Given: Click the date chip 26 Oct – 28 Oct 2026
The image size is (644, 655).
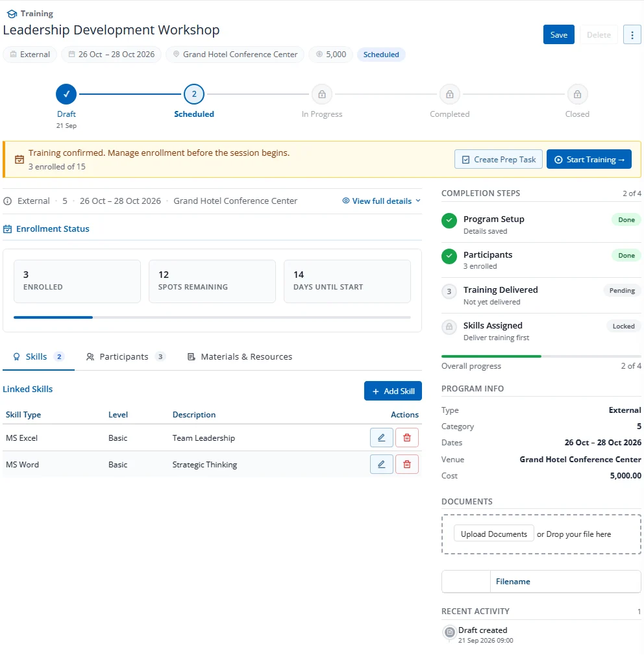Looking at the screenshot, I should 112,55.
